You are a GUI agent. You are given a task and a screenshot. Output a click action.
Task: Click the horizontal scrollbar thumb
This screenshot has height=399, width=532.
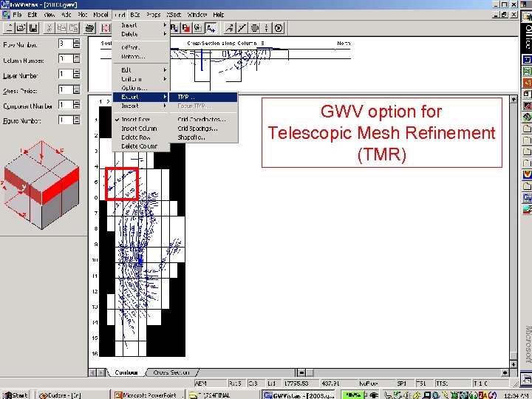pos(310,372)
